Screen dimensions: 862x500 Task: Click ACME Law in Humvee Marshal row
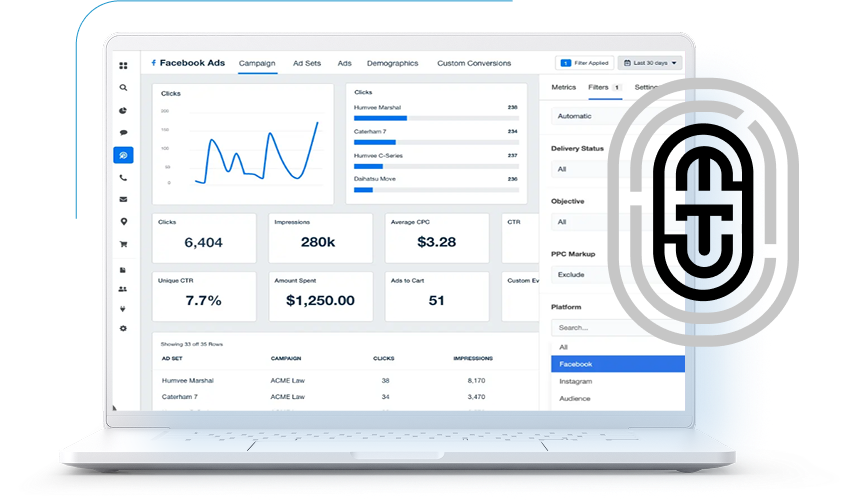288,380
